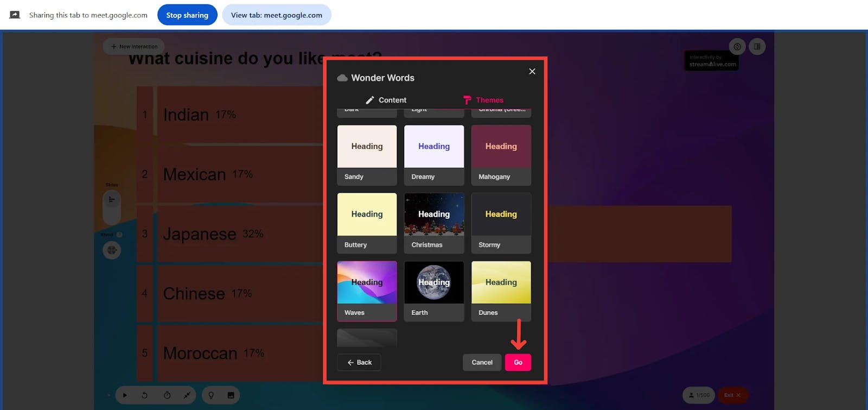The image size is (868, 410).
Task: Toggle the side panel layout icon
Action: [757, 47]
